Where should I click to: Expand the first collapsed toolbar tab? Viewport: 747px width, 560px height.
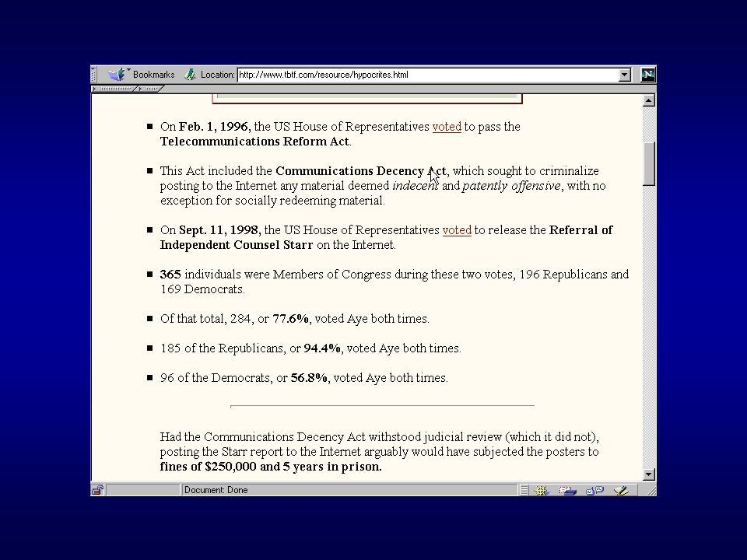tap(114, 89)
